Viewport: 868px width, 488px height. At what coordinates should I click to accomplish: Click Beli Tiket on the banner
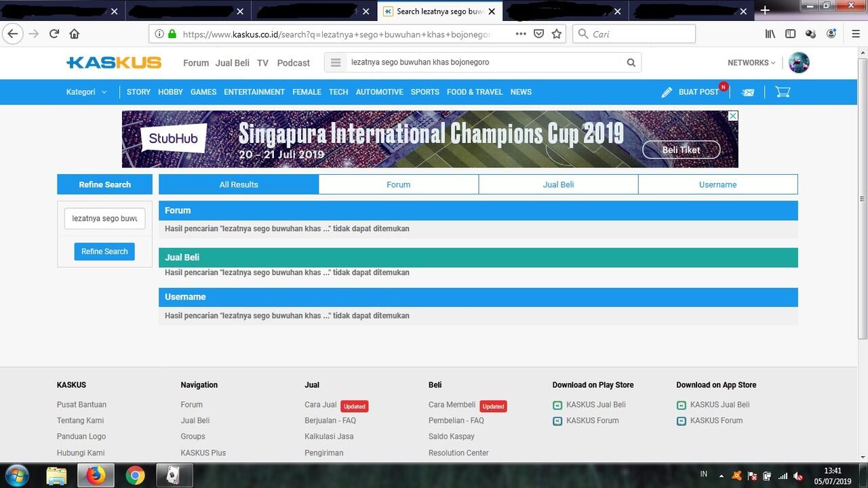681,150
